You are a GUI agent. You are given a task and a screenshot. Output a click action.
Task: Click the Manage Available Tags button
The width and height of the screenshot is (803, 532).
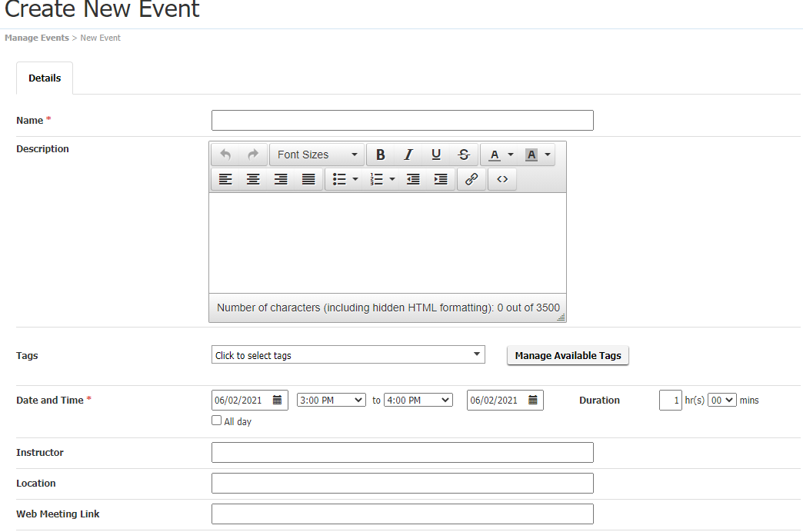[568, 355]
